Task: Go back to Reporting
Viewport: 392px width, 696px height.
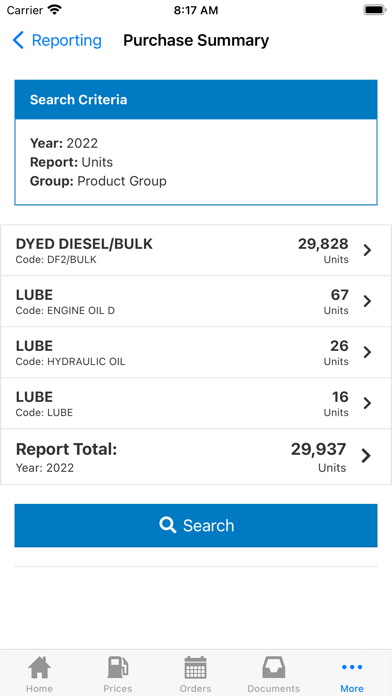Action: pos(57,40)
